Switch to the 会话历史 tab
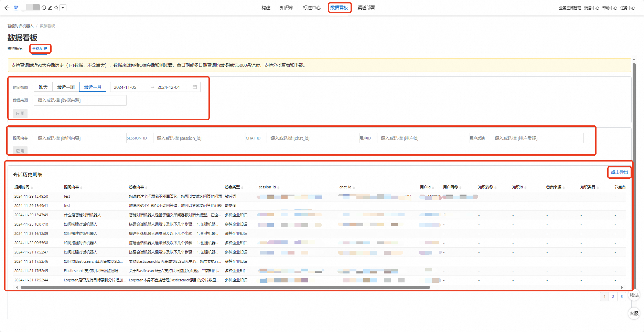644x332 pixels. 40,49
